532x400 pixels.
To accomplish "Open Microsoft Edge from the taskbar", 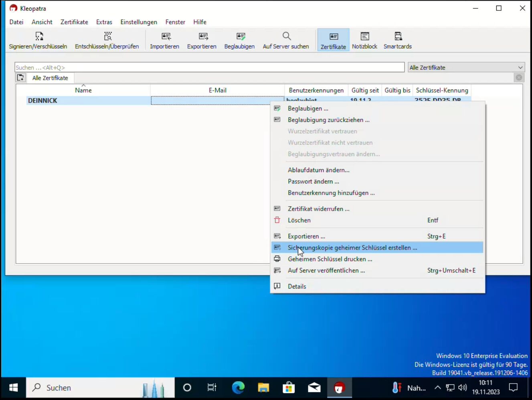I will tap(238, 388).
